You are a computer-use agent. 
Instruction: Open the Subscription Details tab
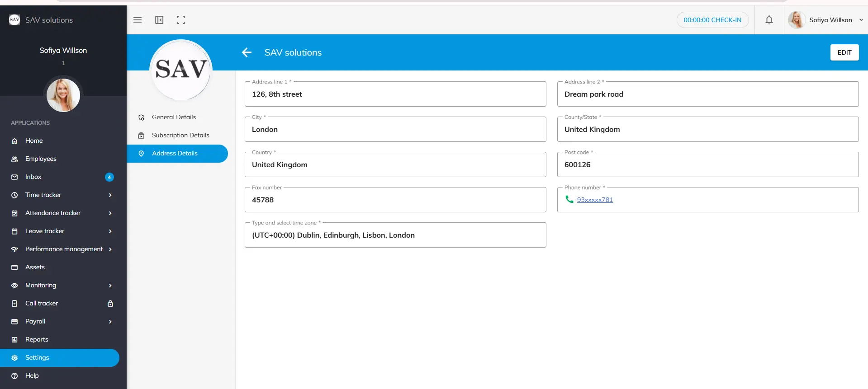180,135
